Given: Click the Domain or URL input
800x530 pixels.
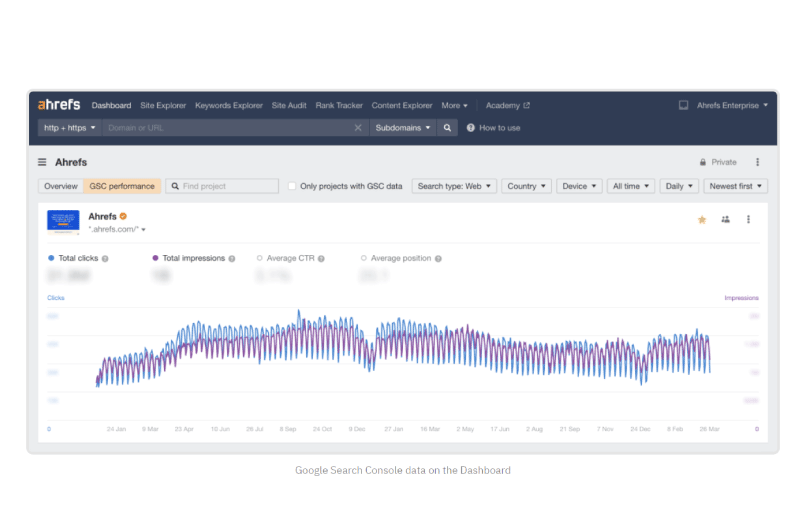Looking at the screenshot, I should point(228,128).
